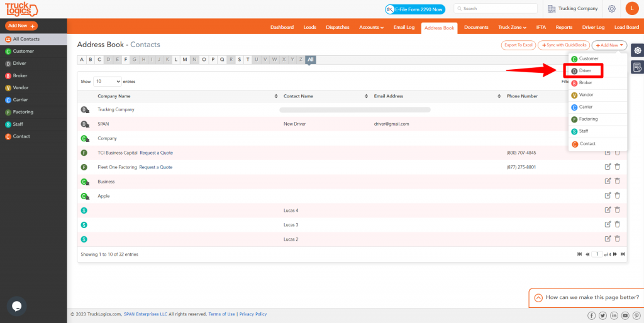Go to the next page arrow
Viewport: 644px width, 323px height.
pos(615,254)
